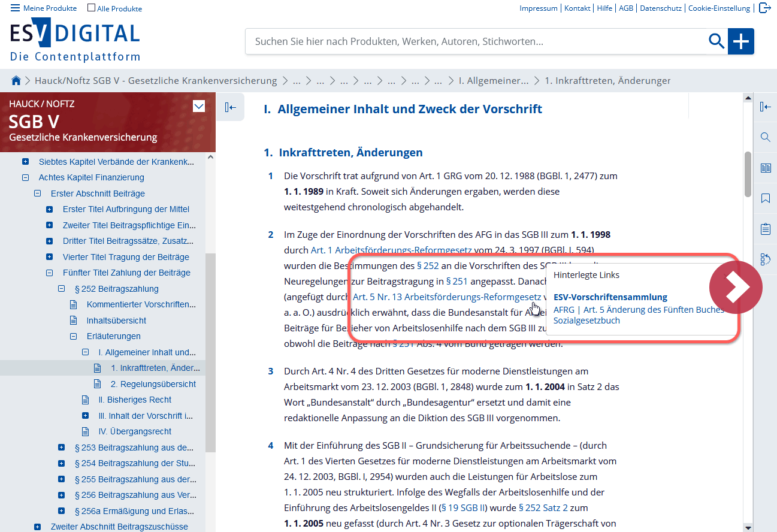This screenshot has width=777, height=532.
Task: Open AFRG Art. 5 link in popup
Action: tap(639, 315)
